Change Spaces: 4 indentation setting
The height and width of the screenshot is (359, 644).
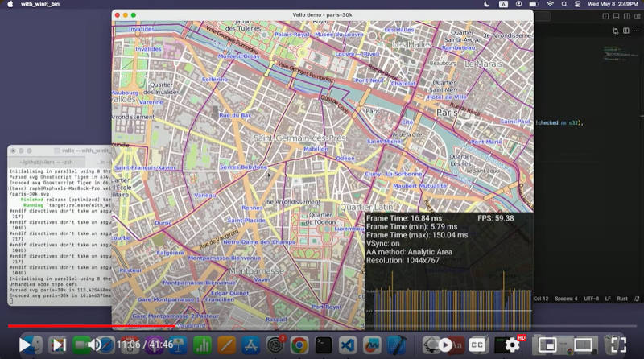(566, 299)
